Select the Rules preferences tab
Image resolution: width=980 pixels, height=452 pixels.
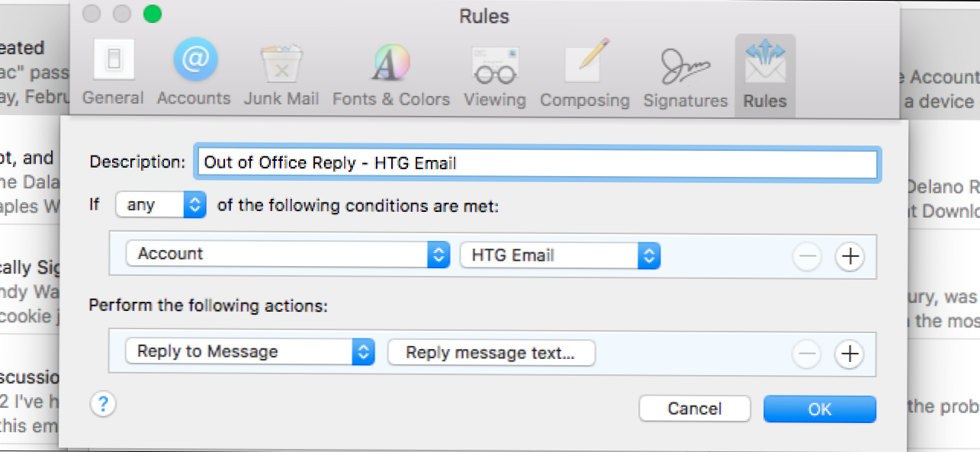pyautogui.click(x=765, y=74)
